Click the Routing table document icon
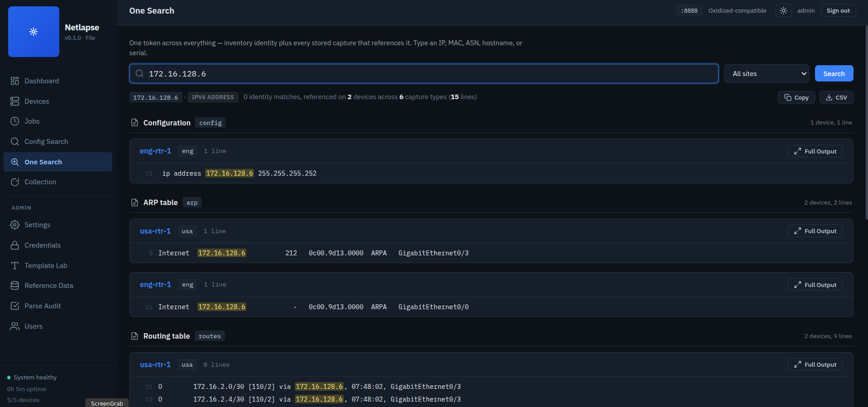The width and height of the screenshot is (868, 407). 134,336
